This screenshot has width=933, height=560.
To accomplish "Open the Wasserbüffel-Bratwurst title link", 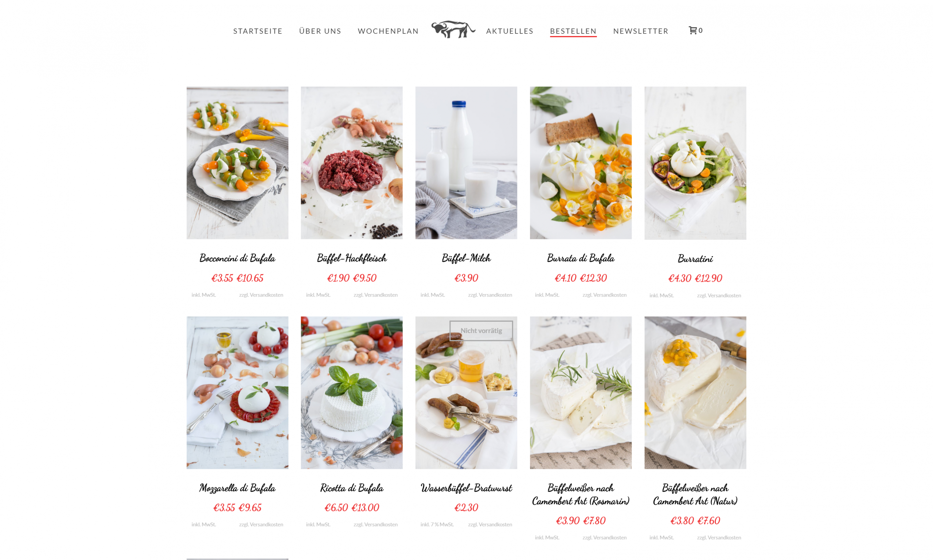I will (466, 488).
